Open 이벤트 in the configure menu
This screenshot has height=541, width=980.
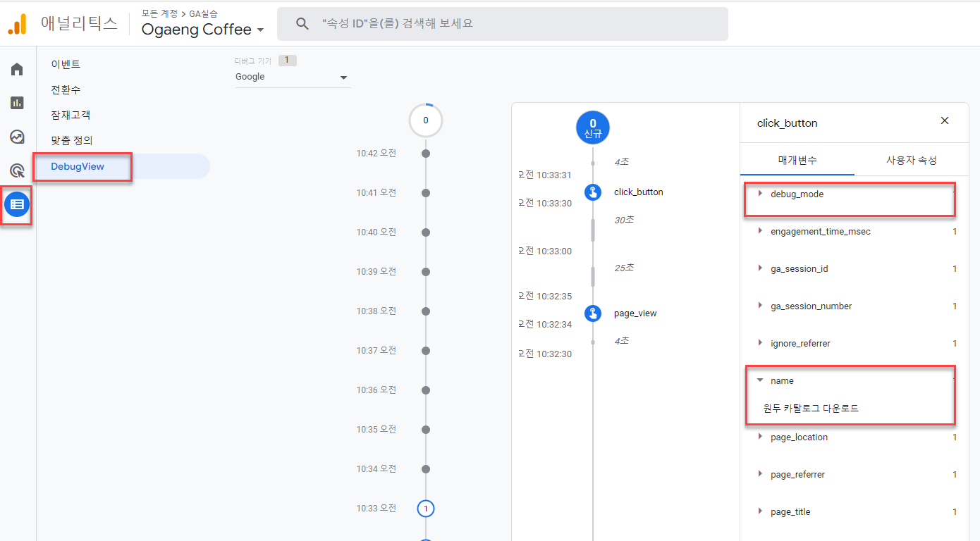tap(66, 64)
